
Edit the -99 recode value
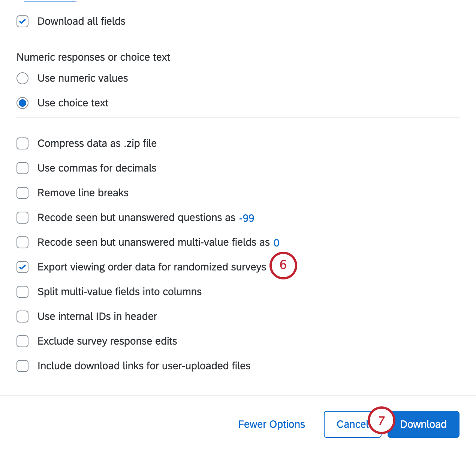coord(246,218)
